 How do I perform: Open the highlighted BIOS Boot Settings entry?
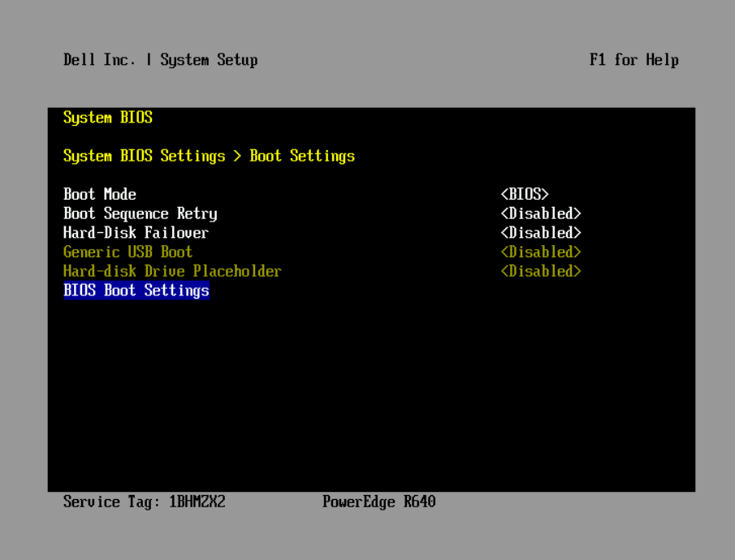pyautogui.click(x=136, y=291)
